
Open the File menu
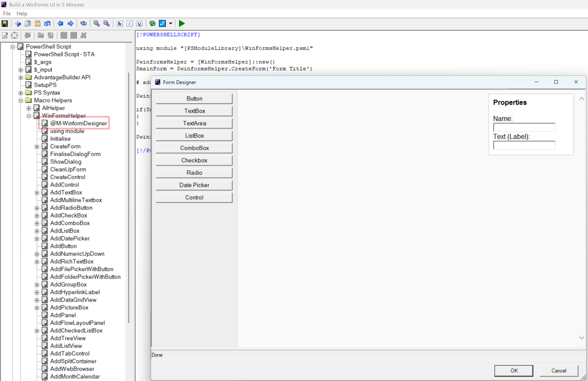click(x=7, y=14)
